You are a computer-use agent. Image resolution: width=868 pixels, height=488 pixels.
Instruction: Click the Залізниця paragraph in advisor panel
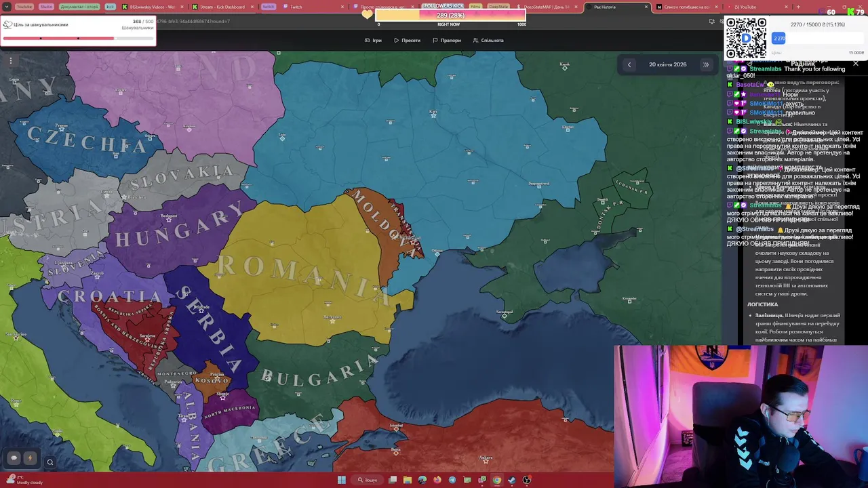click(797, 327)
